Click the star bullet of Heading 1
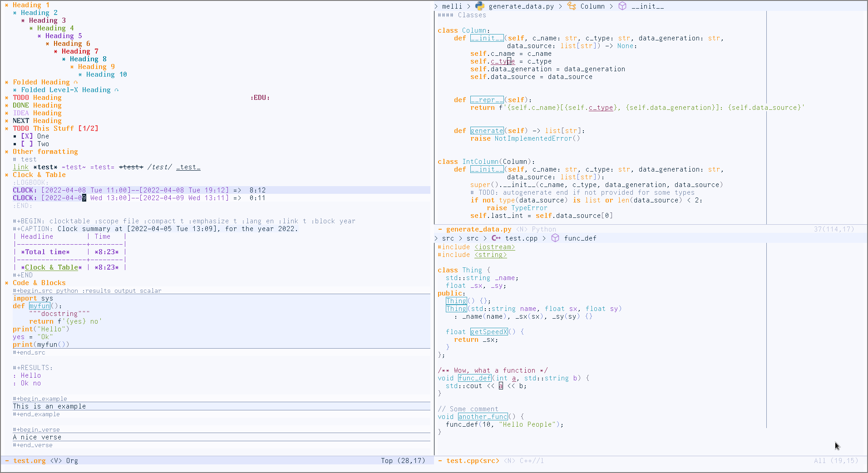This screenshot has width=868, height=473. coord(6,5)
